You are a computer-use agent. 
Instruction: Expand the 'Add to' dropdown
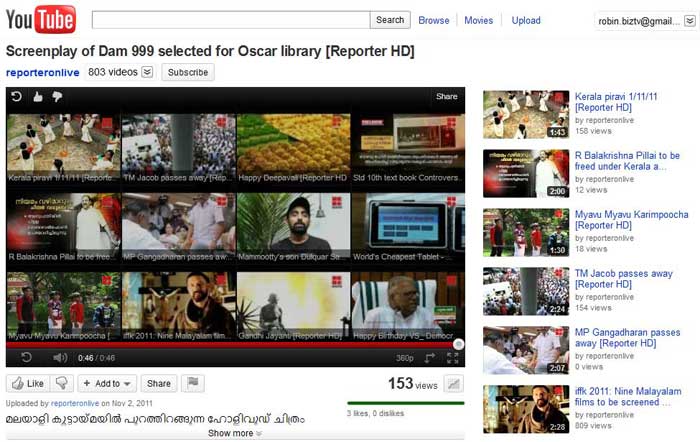(x=107, y=383)
